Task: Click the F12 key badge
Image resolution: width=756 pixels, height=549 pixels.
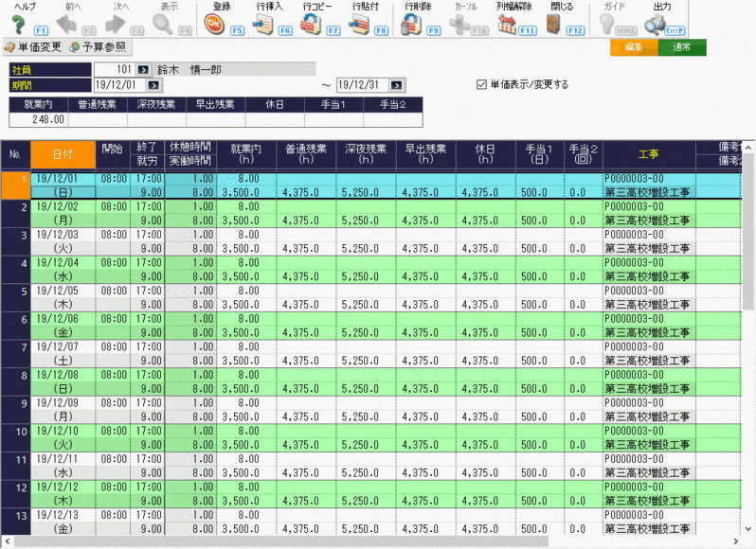Action: tap(575, 30)
